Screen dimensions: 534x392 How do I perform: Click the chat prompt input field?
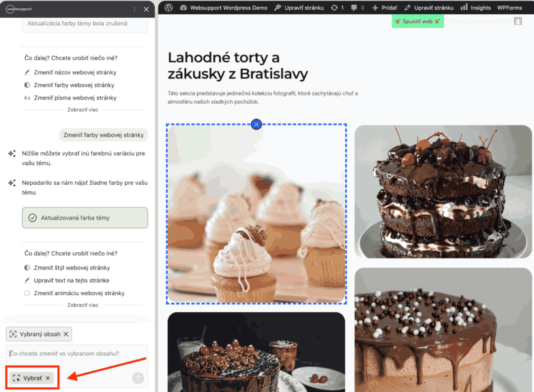tap(75, 353)
